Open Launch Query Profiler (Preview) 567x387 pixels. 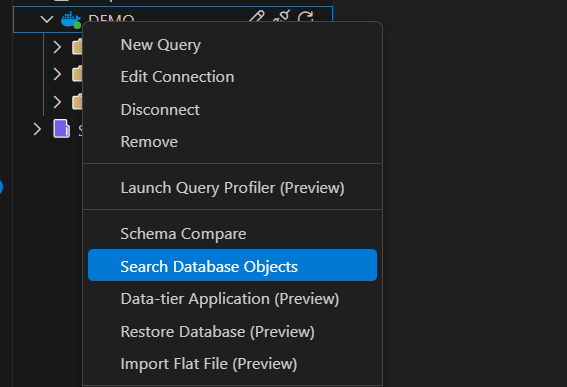[x=232, y=187]
